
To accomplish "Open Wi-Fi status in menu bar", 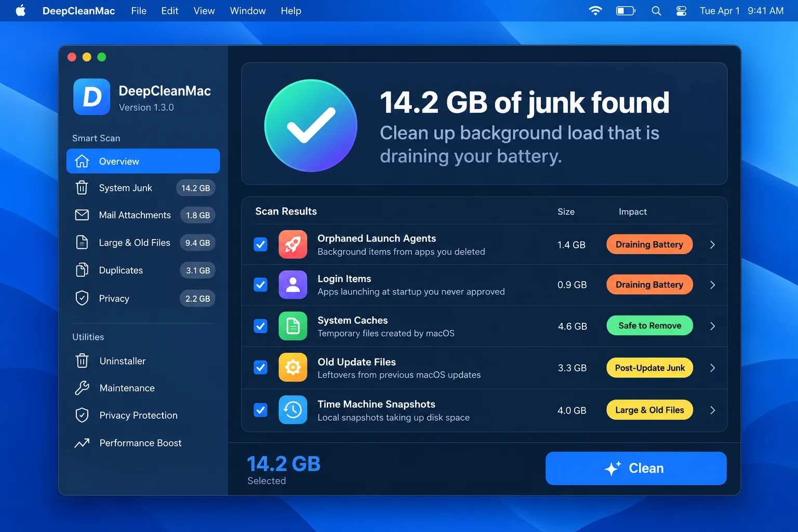I will pos(595,10).
